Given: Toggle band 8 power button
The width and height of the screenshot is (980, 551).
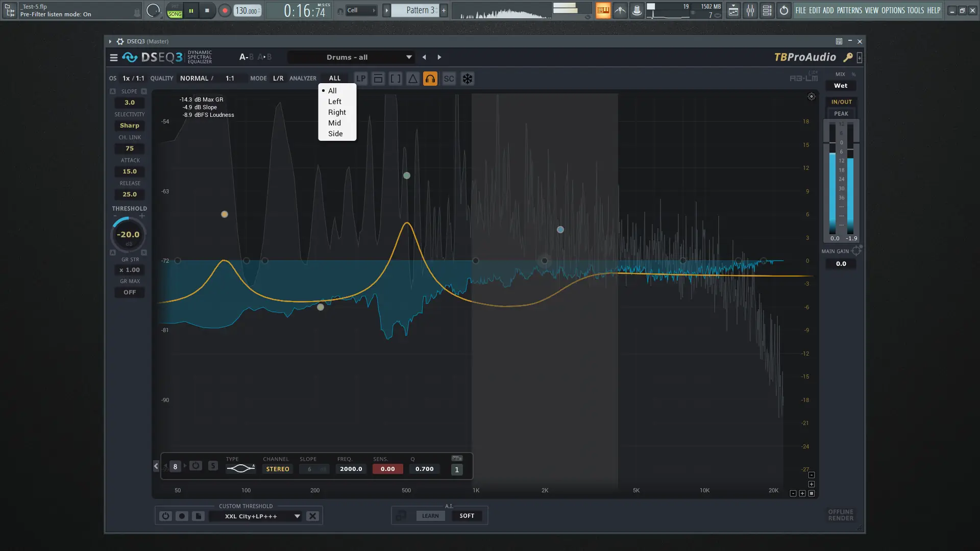Looking at the screenshot, I should (195, 466).
